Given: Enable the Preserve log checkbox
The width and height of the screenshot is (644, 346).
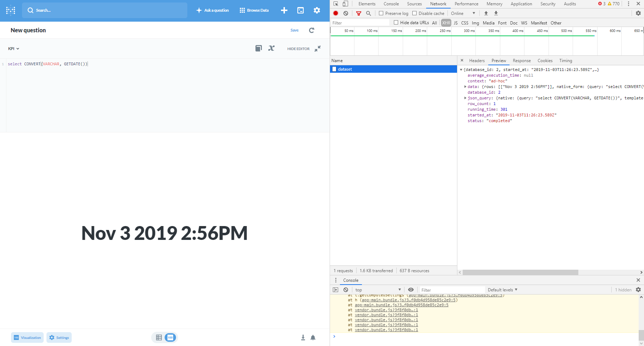Looking at the screenshot, I should pyautogui.click(x=381, y=13).
